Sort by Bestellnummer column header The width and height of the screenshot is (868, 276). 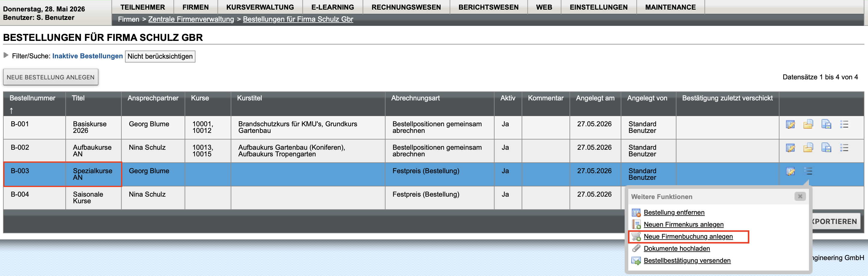click(x=32, y=98)
